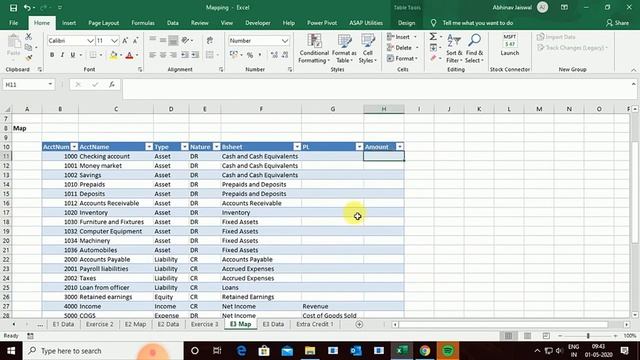
Task: Switch to the Design table tools tab
Action: tap(407, 23)
